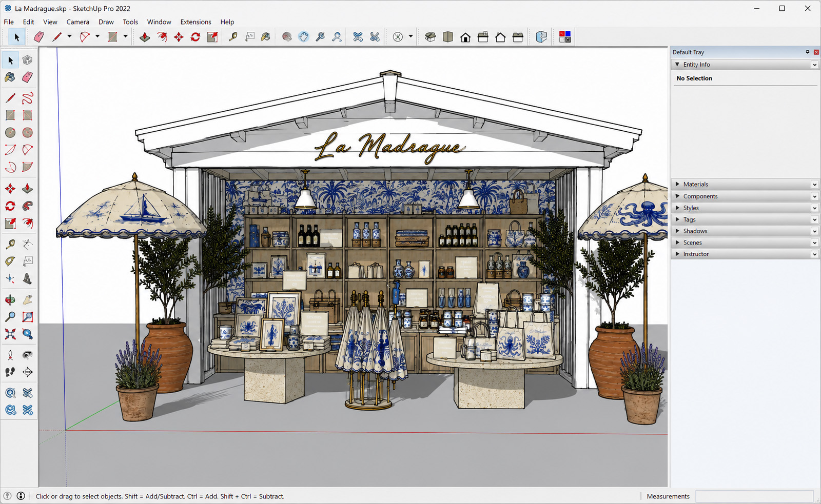Select the Walk footprints tool

[10, 372]
